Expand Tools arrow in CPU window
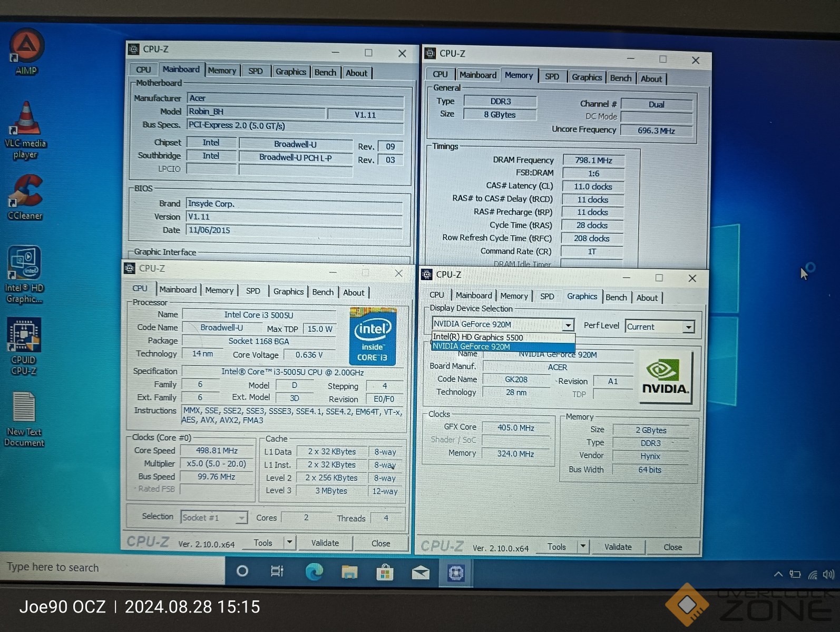 click(x=289, y=542)
